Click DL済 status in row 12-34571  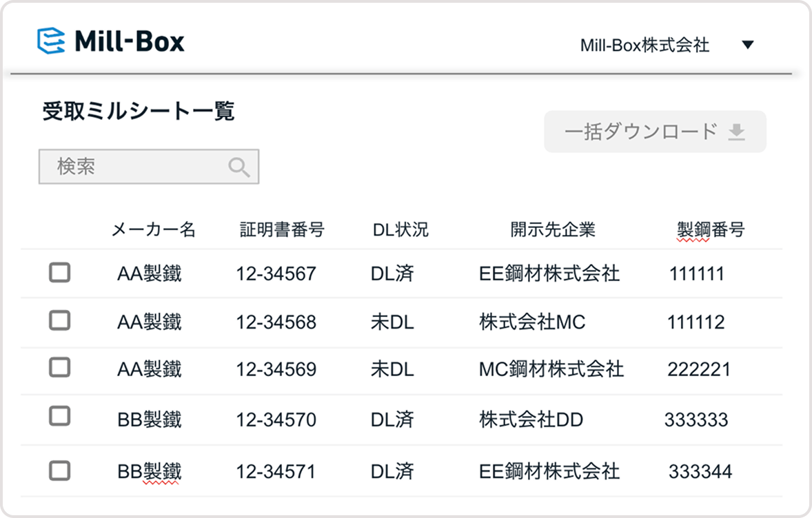click(x=392, y=471)
